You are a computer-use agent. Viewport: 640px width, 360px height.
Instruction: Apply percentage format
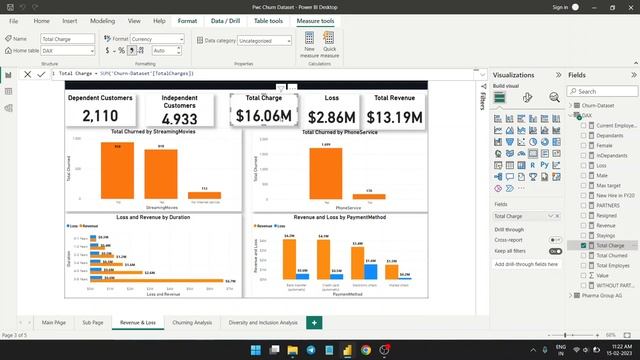coord(121,51)
